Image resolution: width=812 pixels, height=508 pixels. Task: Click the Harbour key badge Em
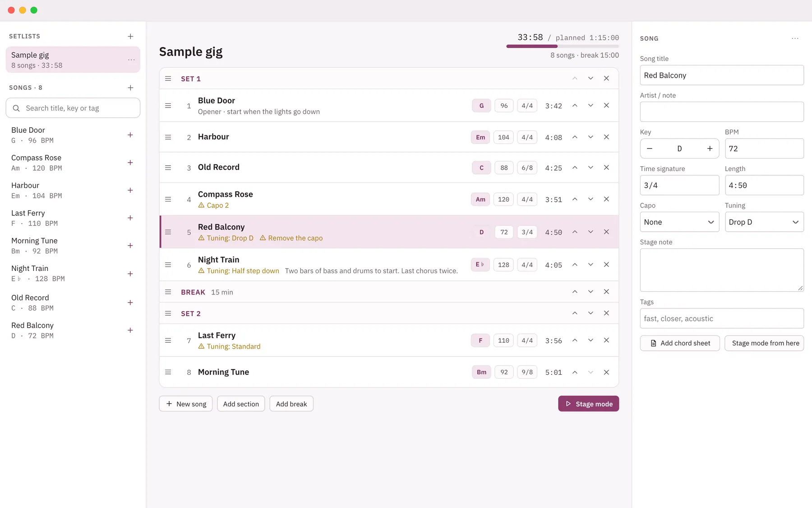pos(480,137)
